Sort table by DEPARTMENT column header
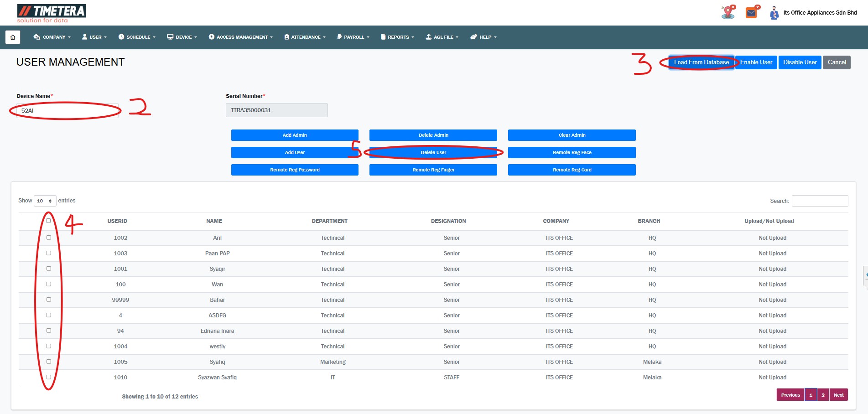The image size is (868, 414). 329,221
